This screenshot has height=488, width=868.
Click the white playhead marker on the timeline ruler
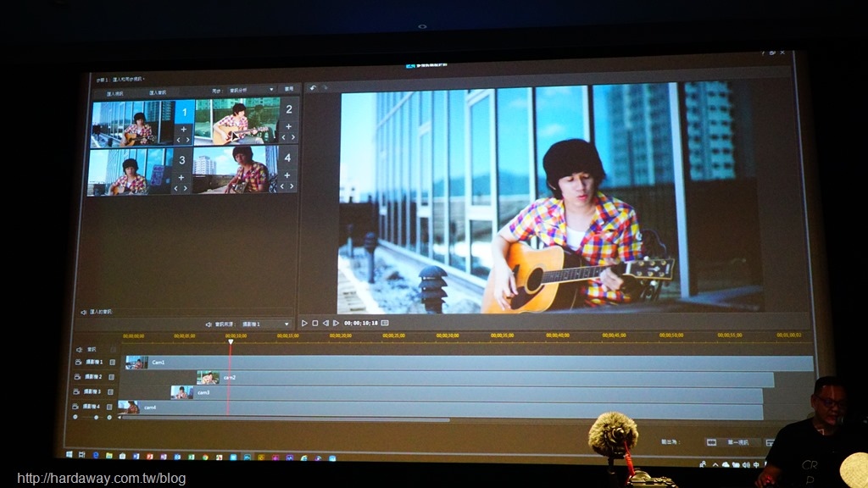(231, 342)
